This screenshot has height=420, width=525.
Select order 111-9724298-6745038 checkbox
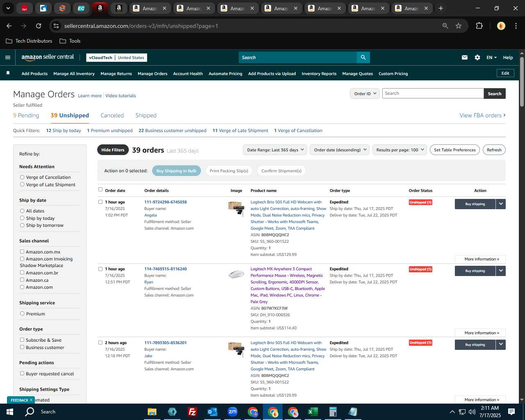click(x=100, y=202)
